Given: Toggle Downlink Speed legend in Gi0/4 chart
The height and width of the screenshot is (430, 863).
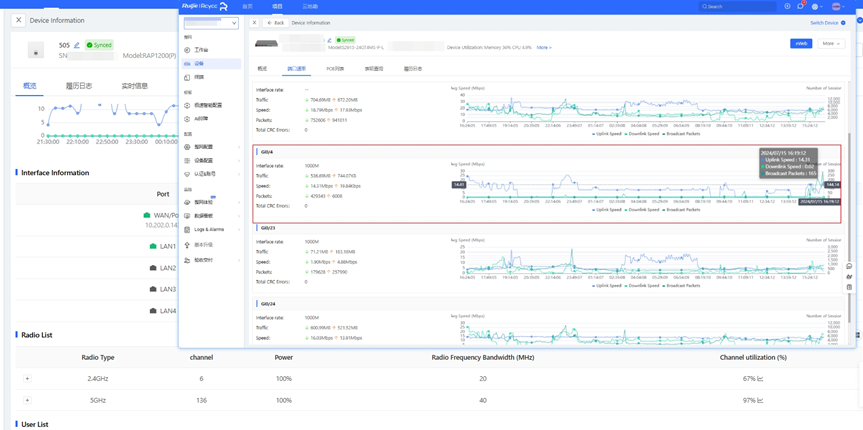Looking at the screenshot, I should pos(642,209).
